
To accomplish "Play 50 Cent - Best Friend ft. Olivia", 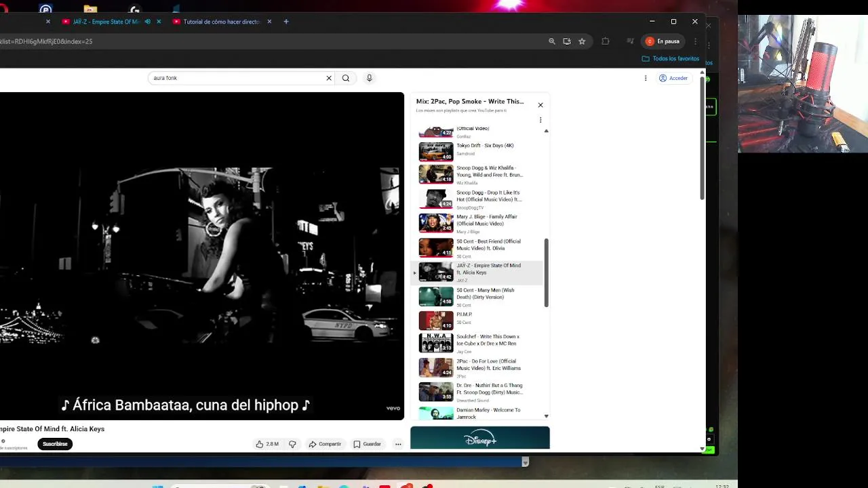I will coord(488,245).
